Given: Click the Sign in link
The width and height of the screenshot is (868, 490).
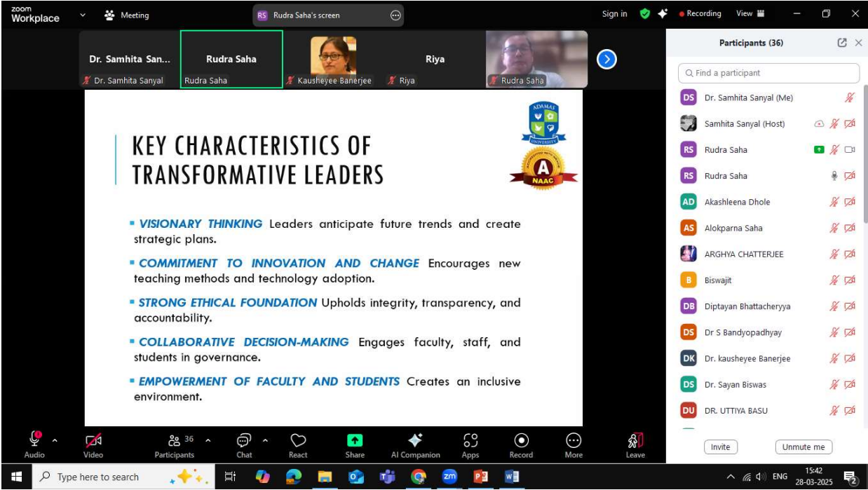Looking at the screenshot, I should 614,14.
